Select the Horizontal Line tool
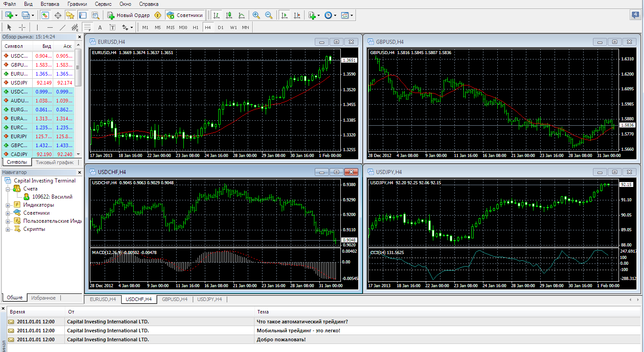This screenshot has height=352, width=644. coord(50,27)
